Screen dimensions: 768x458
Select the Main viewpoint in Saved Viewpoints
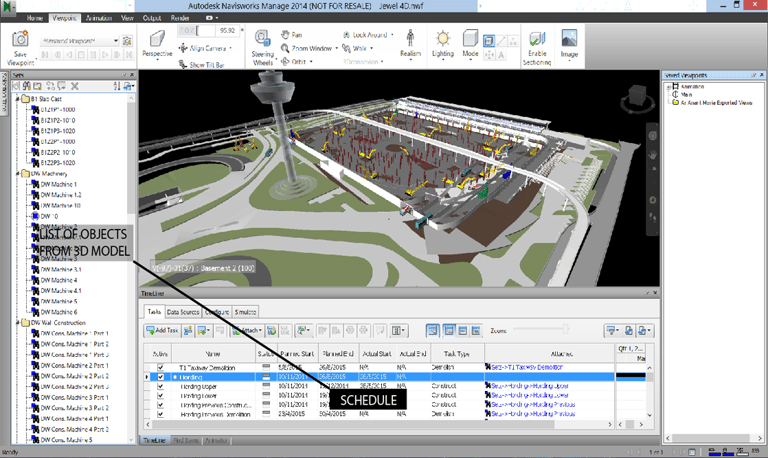686,95
